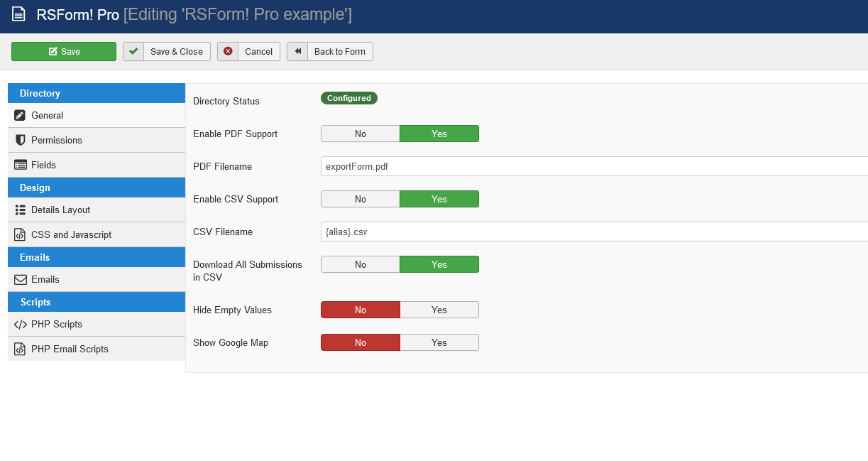The height and width of the screenshot is (461, 868).
Task: Click the Cancel label
Action: point(259,52)
